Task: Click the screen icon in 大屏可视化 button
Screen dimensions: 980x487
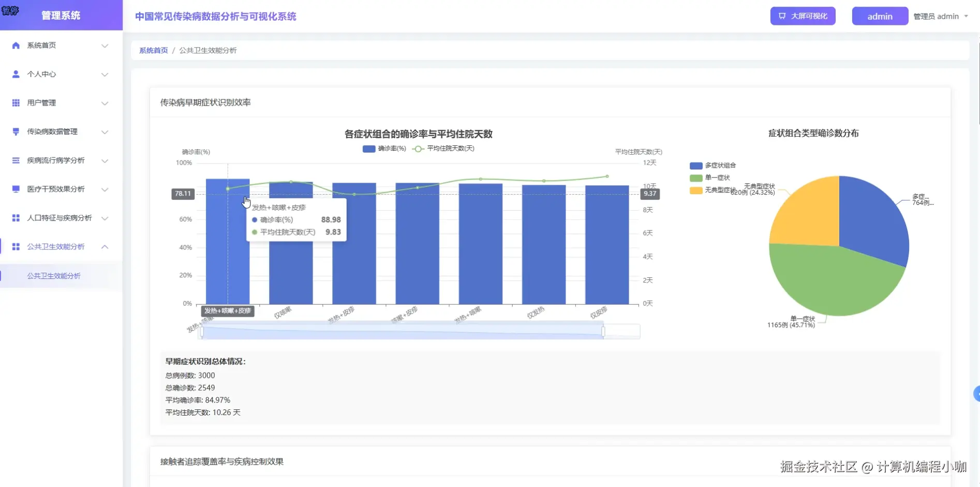Action: (782, 16)
